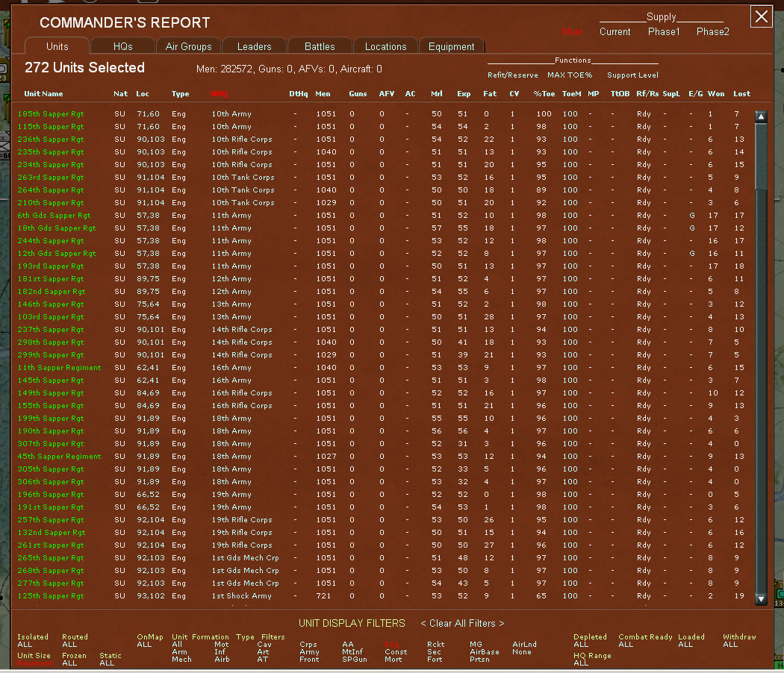
Task: Open the Air Groups tab
Action: [188, 46]
